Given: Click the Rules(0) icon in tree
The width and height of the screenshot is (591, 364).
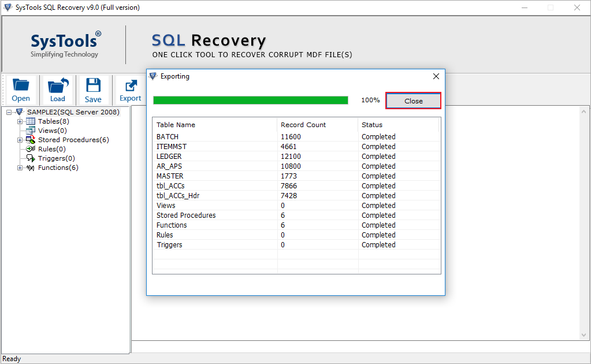Looking at the screenshot, I should click(31, 149).
